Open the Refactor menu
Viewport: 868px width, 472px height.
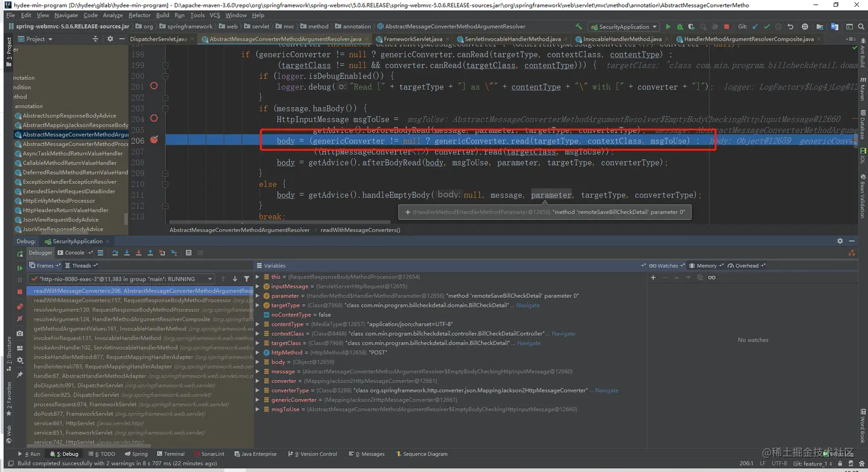139,15
